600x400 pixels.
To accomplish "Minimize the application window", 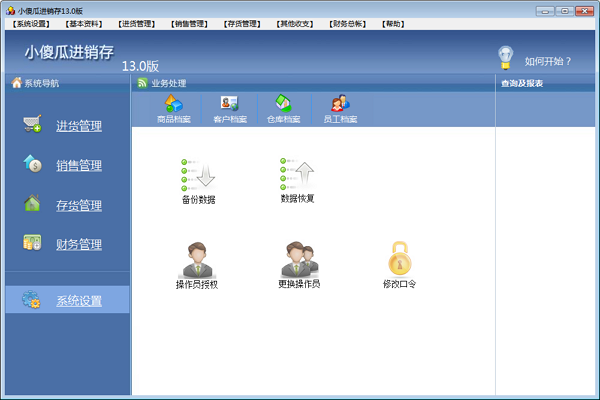I will click(x=545, y=11).
